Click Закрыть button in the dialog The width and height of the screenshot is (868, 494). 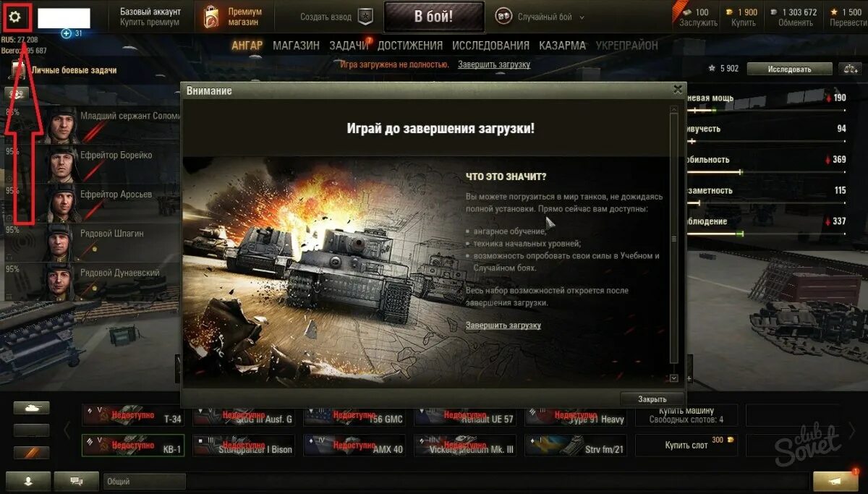652,399
